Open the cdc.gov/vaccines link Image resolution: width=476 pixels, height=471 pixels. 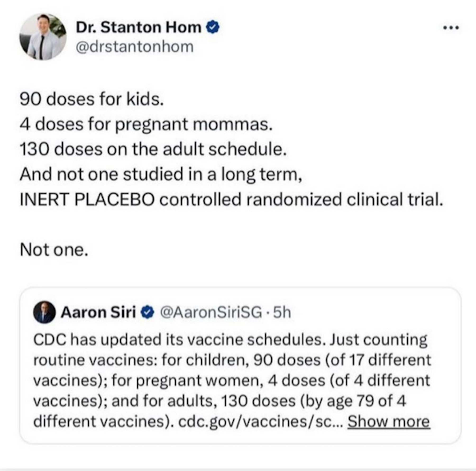pos(260,422)
